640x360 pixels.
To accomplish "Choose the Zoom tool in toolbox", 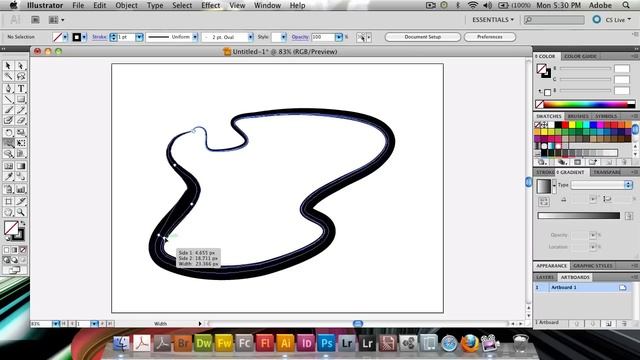I will coord(21,212).
